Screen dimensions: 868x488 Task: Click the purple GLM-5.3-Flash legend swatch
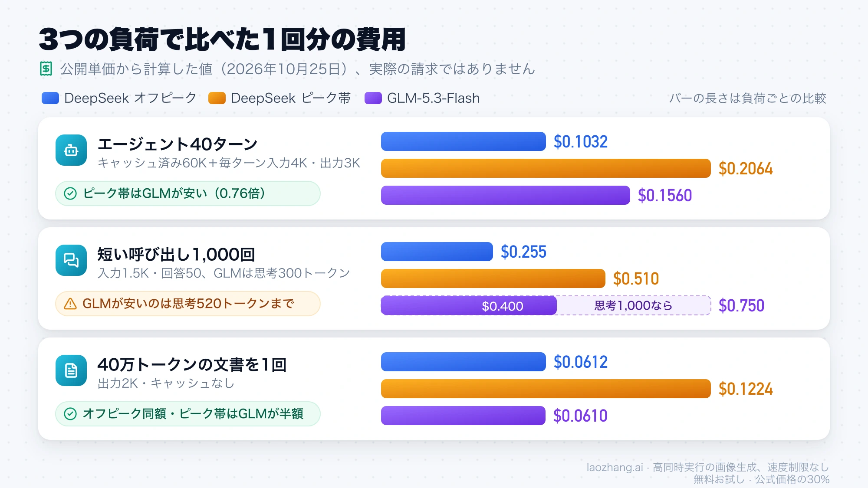[x=373, y=98]
